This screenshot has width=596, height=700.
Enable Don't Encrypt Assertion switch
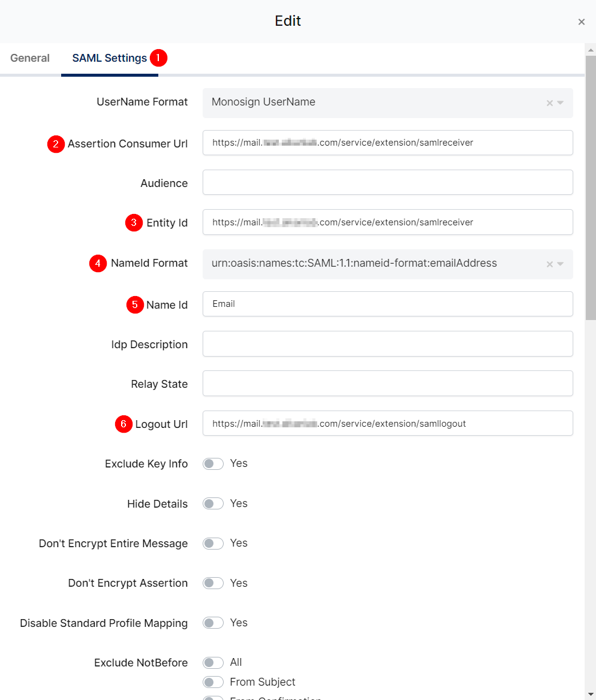click(x=213, y=583)
